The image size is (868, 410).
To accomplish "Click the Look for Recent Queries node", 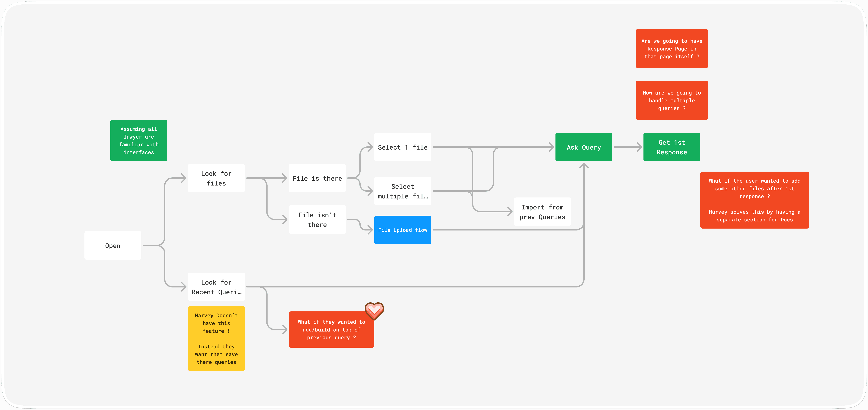I will point(216,287).
